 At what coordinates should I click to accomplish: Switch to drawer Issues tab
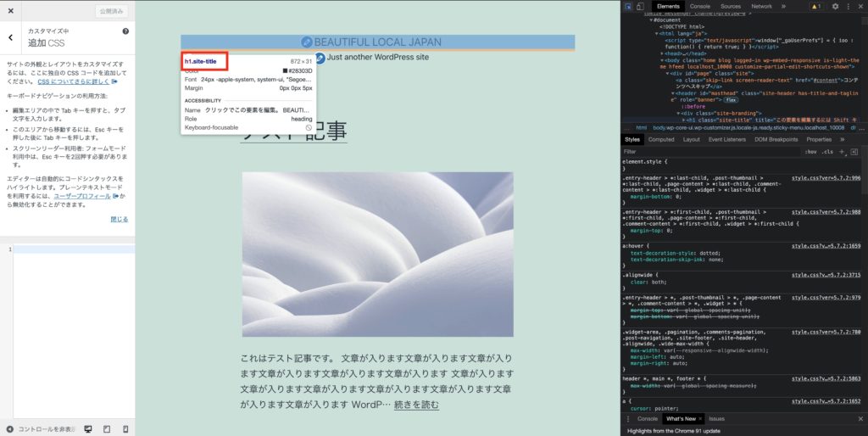click(x=716, y=419)
